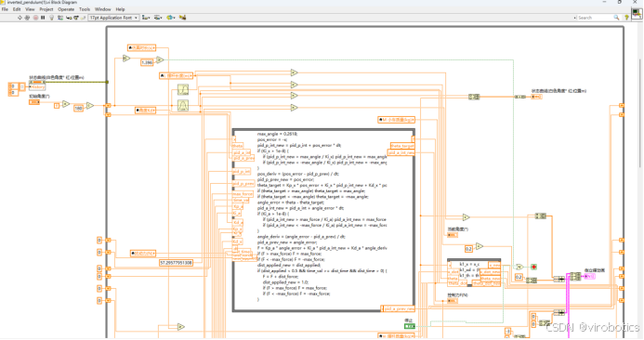The height and width of the screenshot is (340, 644).
Task: Select the pink XY graph terminal
Action: click(x=590, y=276)
